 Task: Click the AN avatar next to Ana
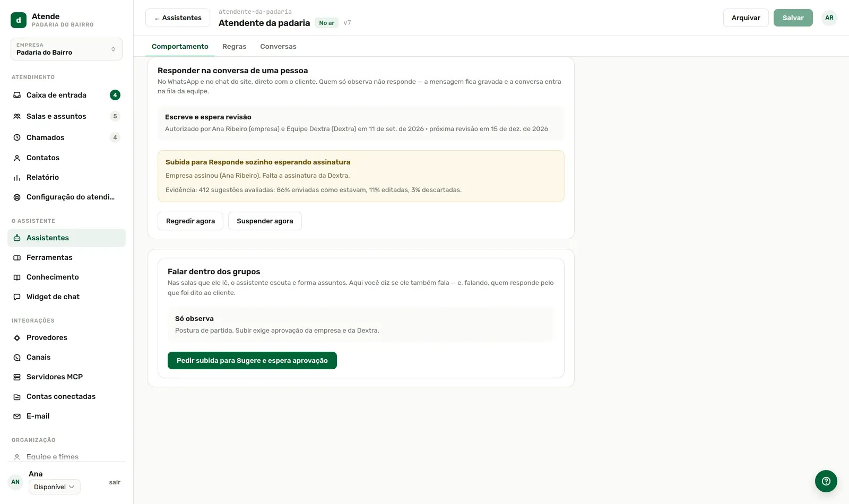[15, 482]
